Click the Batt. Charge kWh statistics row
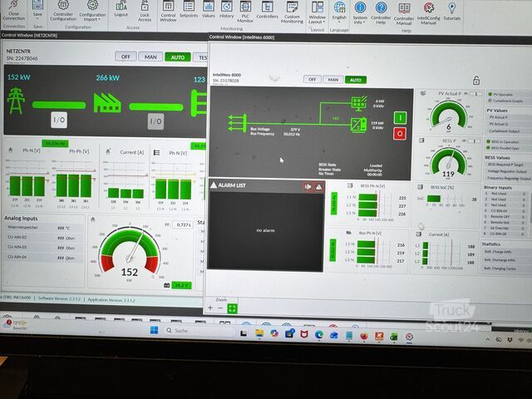The image size is (532, 399). (506, 252)
